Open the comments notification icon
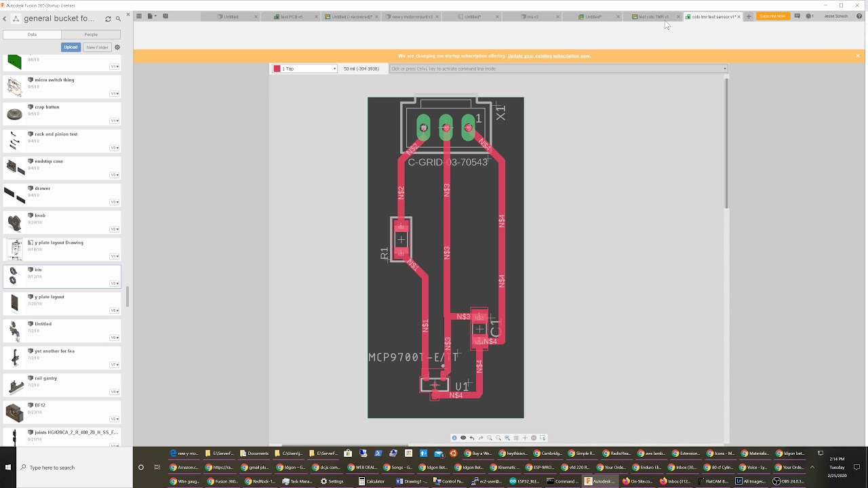Image resolution: width=868 pixels, height=488 pixels. pyautogui.click(x=797, y=16)
